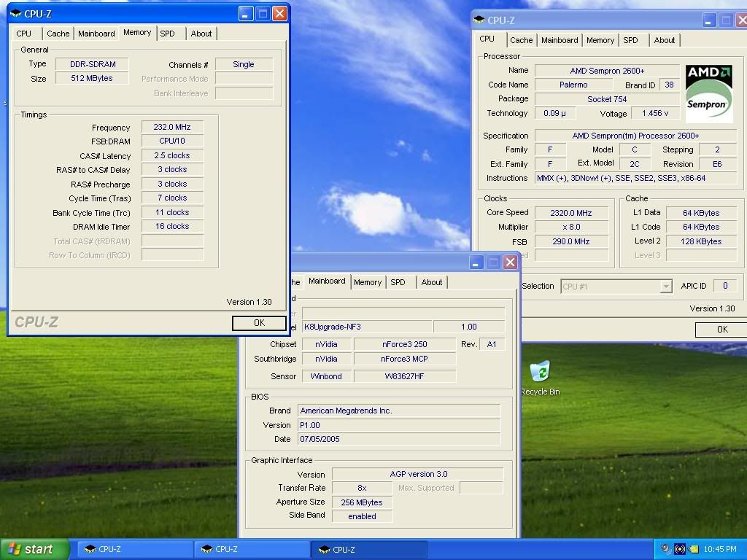Click the 7 clocks Tras value
This screenshot has width=747, height=560.
(172, 198)
